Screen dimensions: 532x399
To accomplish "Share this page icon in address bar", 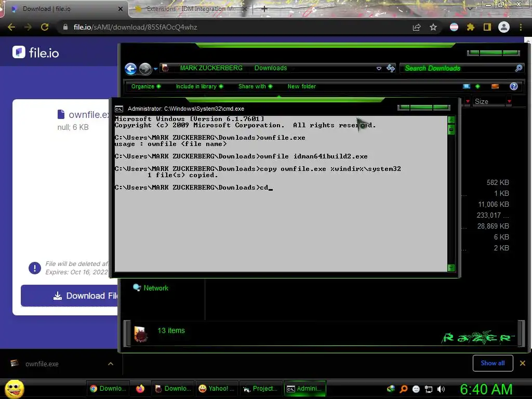I will pos(417,27).
